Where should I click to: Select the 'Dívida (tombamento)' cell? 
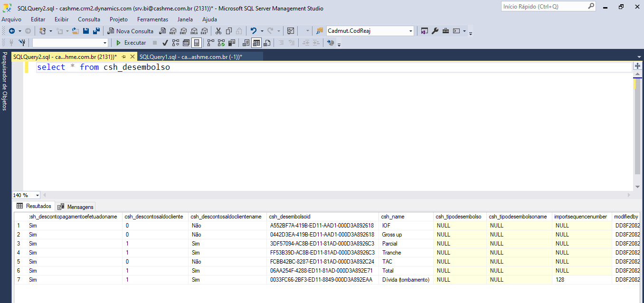coord(407,280)
